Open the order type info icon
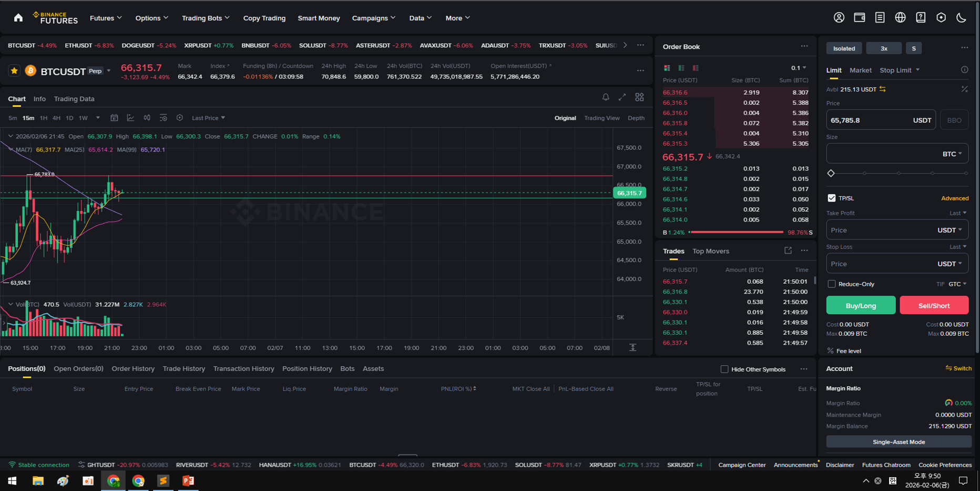The image size is (980, 491). click(x=964, y=69)
